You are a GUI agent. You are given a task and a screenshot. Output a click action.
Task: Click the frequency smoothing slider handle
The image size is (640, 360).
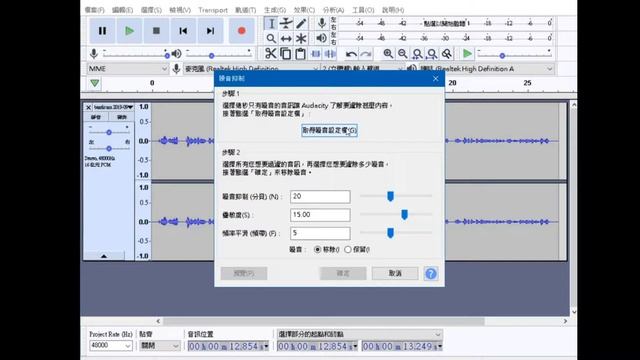point(390,233)
